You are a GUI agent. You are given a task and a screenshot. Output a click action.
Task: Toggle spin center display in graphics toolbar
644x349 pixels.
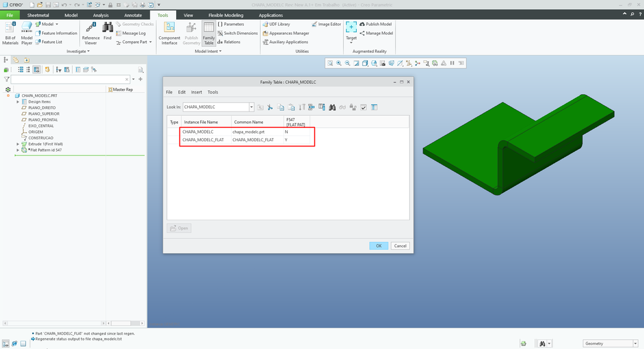418,63
